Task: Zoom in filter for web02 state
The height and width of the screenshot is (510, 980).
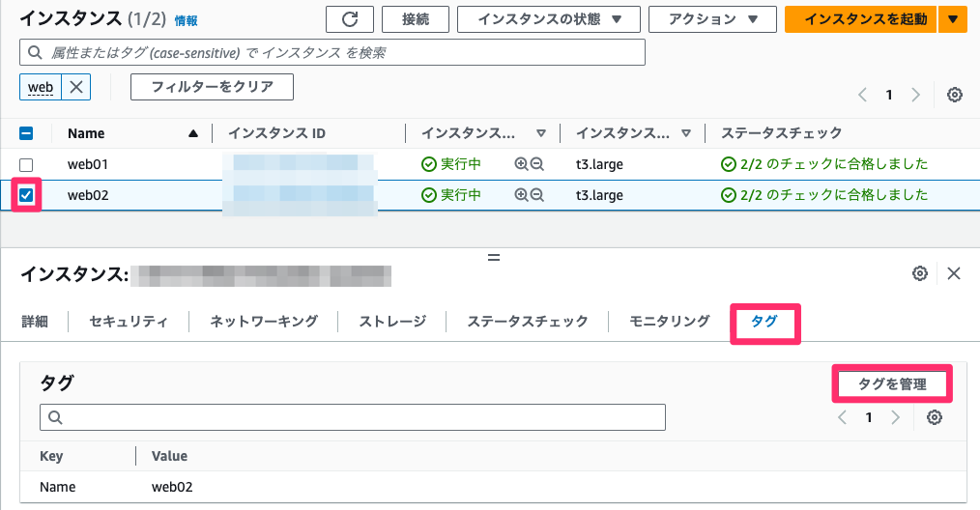Action: [x=521, y=195]
